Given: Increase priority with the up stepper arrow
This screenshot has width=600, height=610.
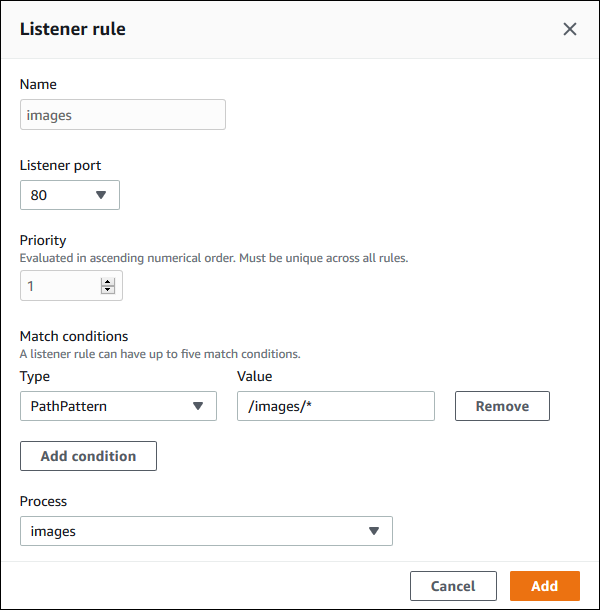Looking at the screenshot, I should pyautogui.click(x=108, y=282).
